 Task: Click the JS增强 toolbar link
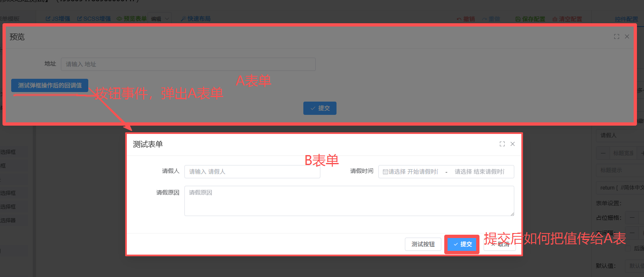pyautogui.click(x=58, y=19)
